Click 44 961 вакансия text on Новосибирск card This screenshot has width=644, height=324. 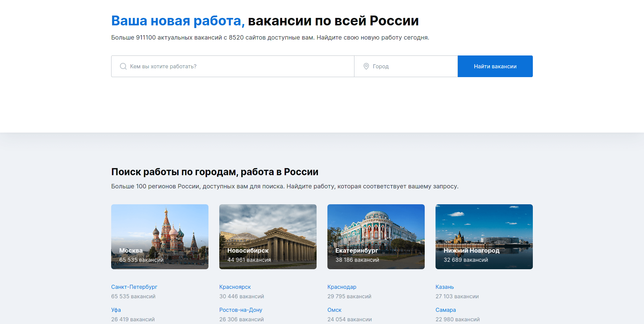point(249,260)
